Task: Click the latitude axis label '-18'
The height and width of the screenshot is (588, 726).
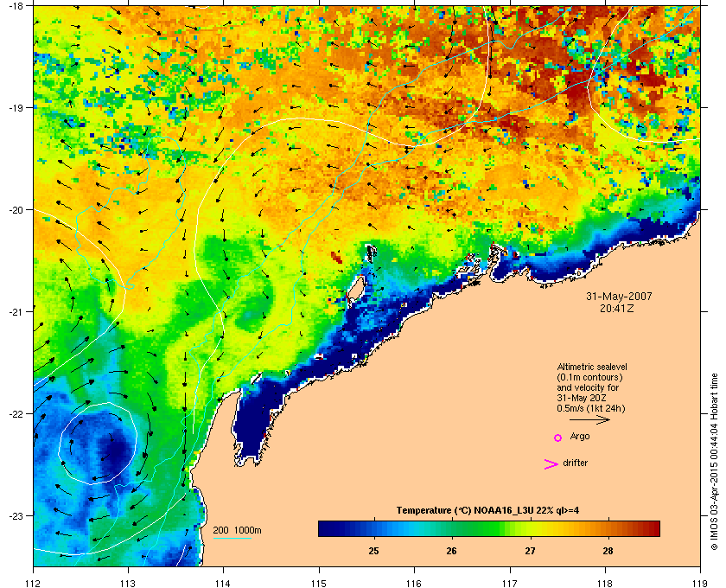Action: 16,5
